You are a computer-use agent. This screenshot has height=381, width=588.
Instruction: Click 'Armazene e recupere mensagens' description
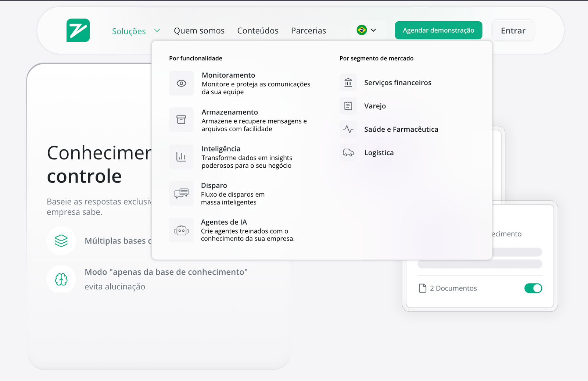[254, 125]
